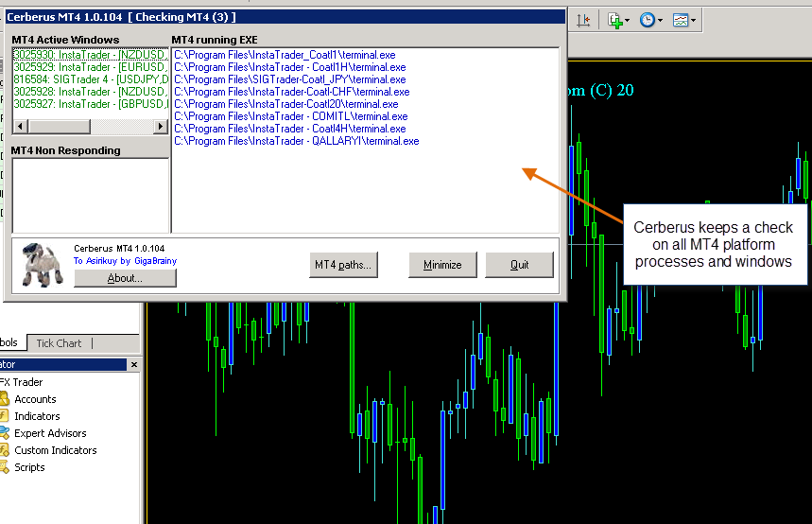Select active window 3025927 InstaTrader GBPUSD

[91, 104]
